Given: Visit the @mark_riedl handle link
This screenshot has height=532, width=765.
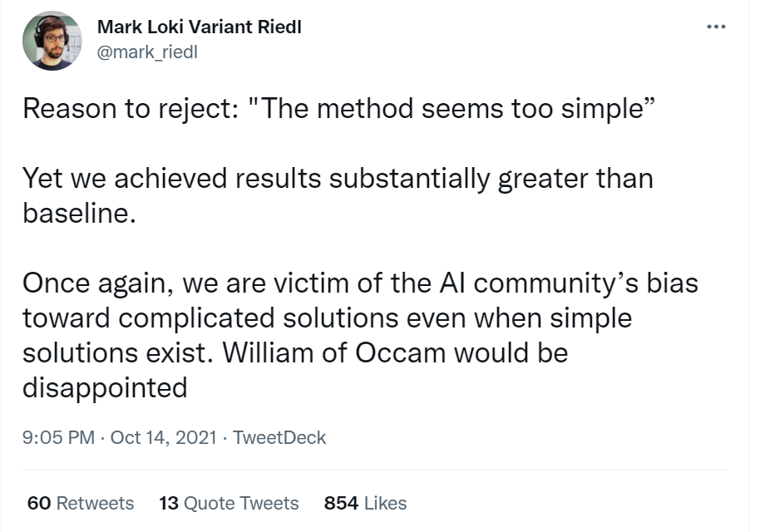Looking at the screenshot, I should [148, 52].
